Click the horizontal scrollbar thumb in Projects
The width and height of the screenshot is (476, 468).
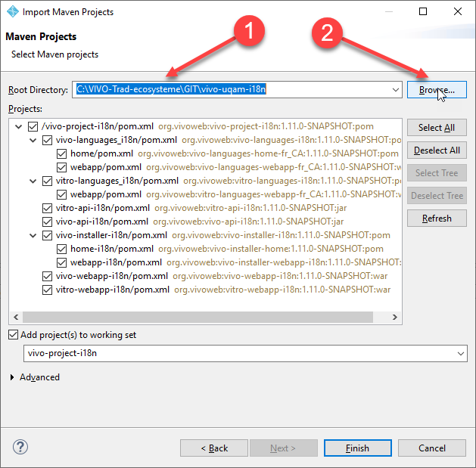pyautogui.click(x=198, y=318)
